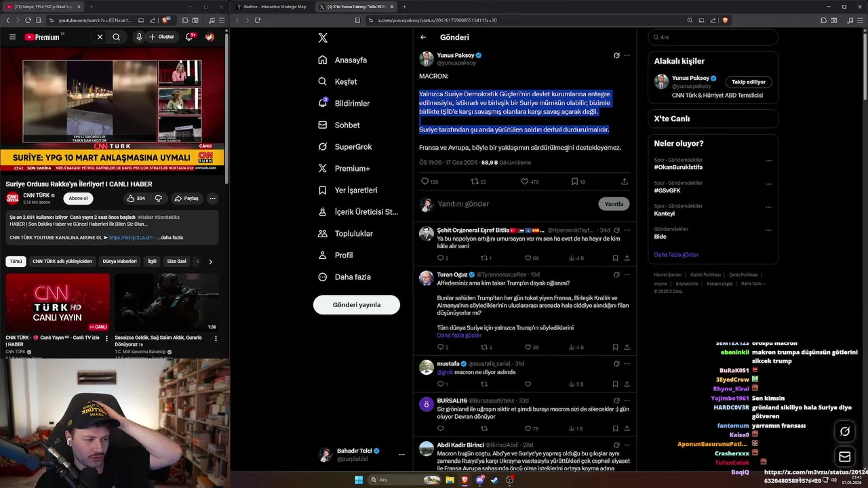Viewport: 868px width, 488px height.
Task: Click Abone ol subscribe button
Action: coord(78,199)
